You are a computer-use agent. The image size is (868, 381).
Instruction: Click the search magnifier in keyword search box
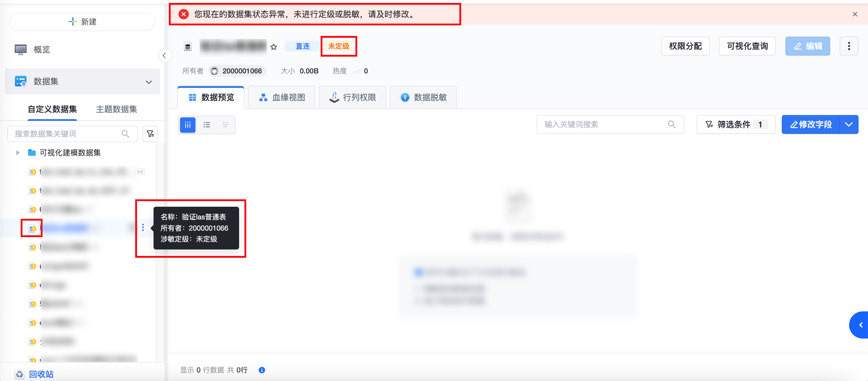pyautogui.click(x=672, y=124)
